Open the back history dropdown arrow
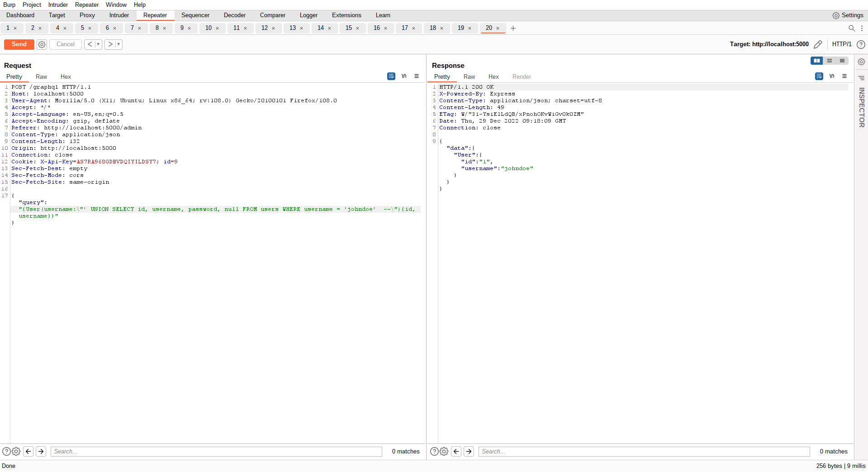Screen dimensions: 868x472 (x=98, y=44)
